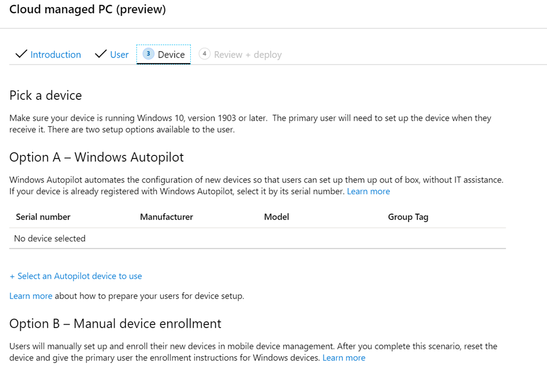Viewport: 547px width, 392px height.
Task: Open Learn more for manual device enrollment
Action: click(x=343, y=358)
